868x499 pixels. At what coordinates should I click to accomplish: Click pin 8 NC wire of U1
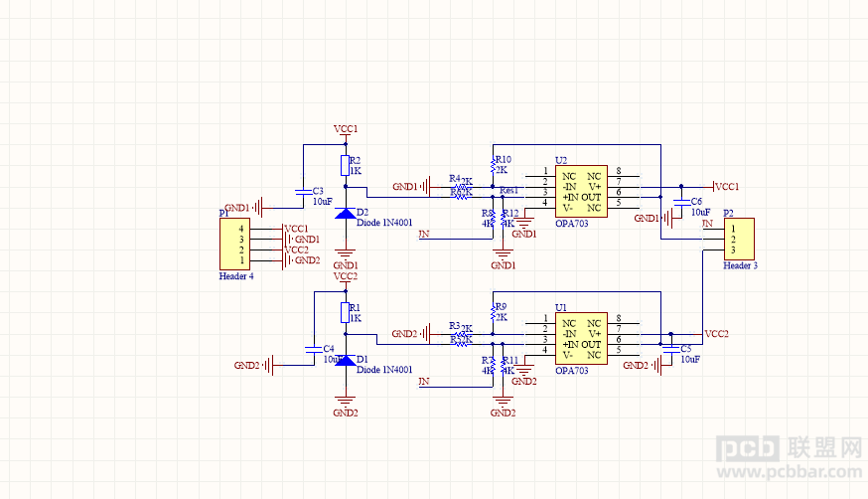coord(624,323)
